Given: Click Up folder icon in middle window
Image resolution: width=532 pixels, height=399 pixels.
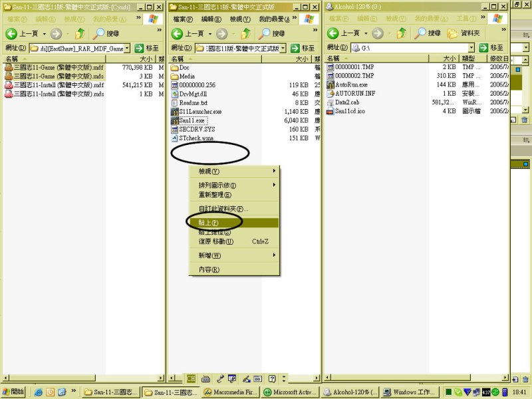Looking at the screenshot, I should 245,33.
